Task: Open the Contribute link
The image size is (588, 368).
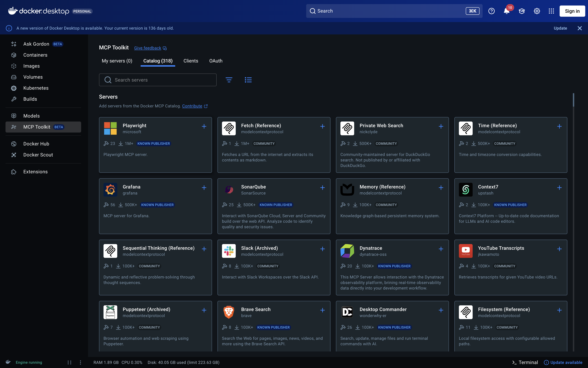Action: point(195,106)
